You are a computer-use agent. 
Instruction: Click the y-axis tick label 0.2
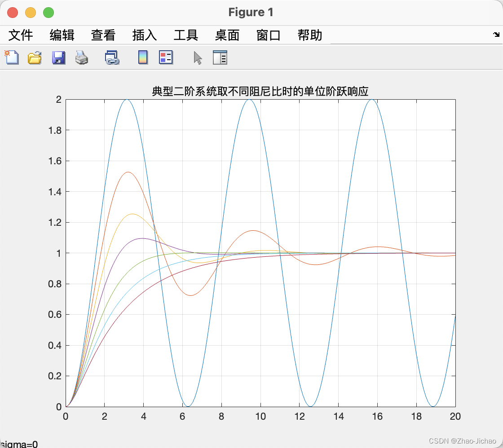coord(55,376)
